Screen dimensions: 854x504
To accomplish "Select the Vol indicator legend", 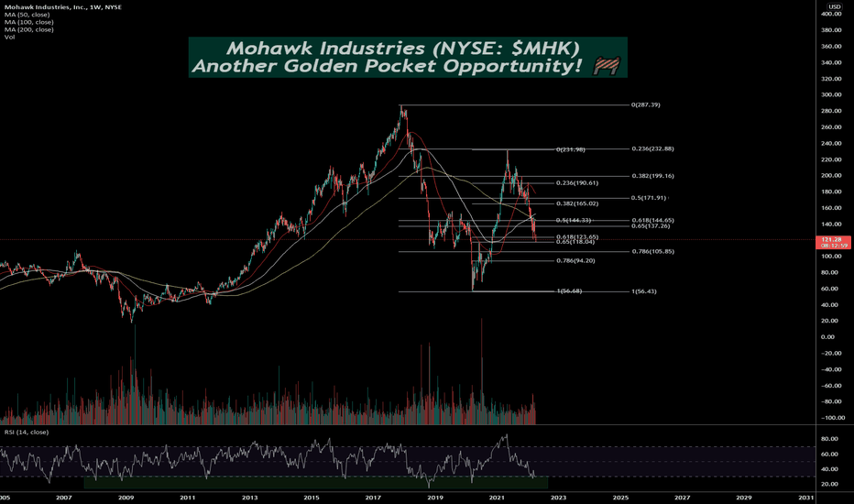I will tap(9, 37).
